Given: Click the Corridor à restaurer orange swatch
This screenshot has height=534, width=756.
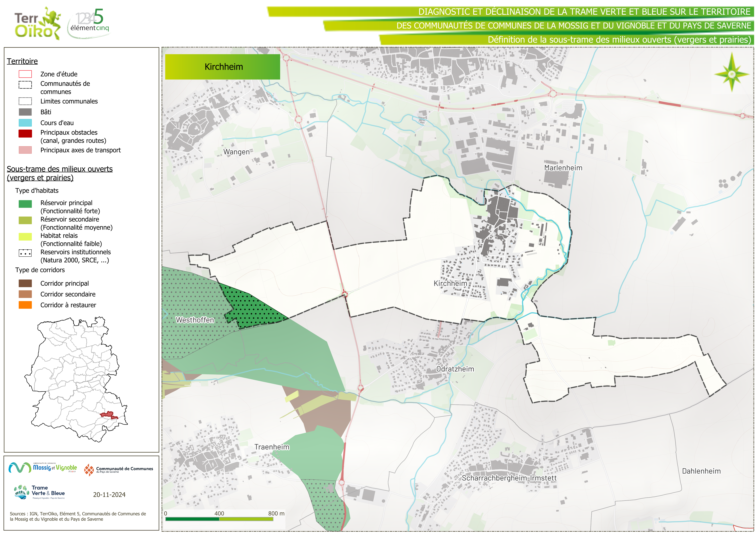Looking at the screenshot, I should [x=25, y=305].
